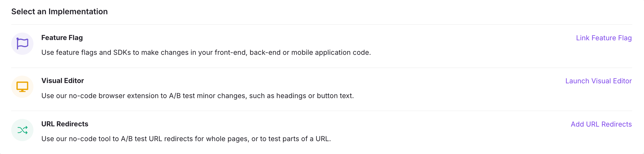Click the bold URL Redirects title

point(65,124)
